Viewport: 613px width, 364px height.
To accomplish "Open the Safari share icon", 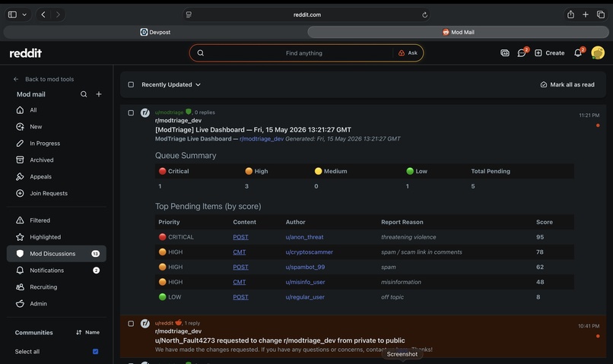I will [570, 14].
